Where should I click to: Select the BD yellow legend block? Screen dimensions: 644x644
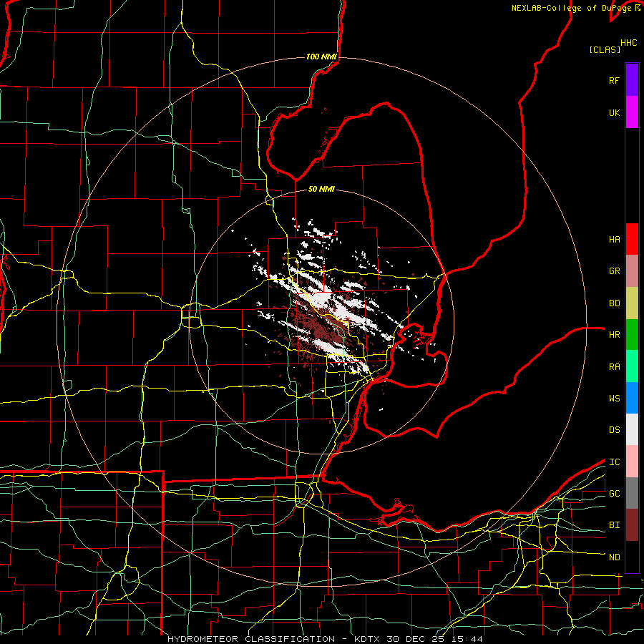[632, 303]
